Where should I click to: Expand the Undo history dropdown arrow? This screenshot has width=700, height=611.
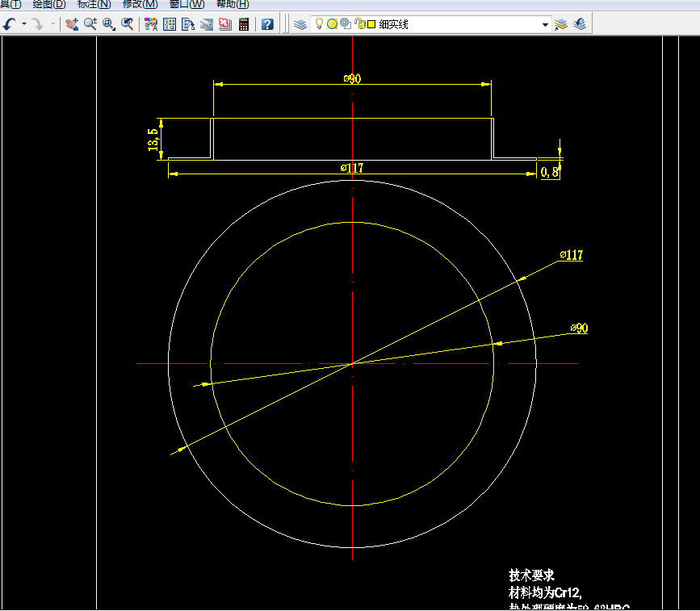point(23,23)
